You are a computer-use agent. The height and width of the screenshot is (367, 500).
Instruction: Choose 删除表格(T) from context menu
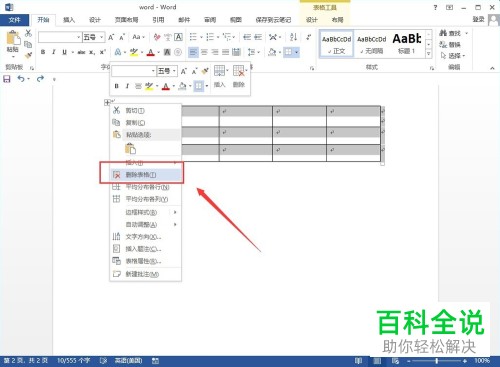tap(146, 175)
